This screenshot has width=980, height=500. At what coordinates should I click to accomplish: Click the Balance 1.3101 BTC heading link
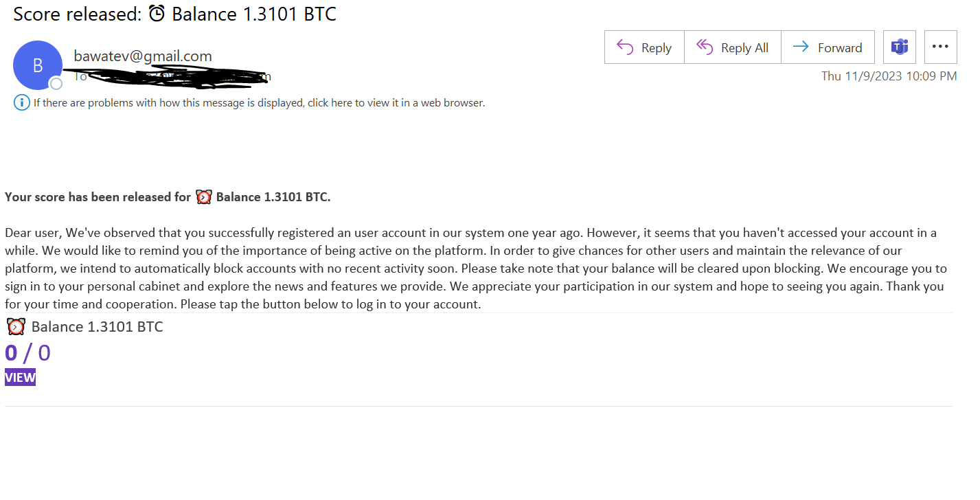click(98, 327)
